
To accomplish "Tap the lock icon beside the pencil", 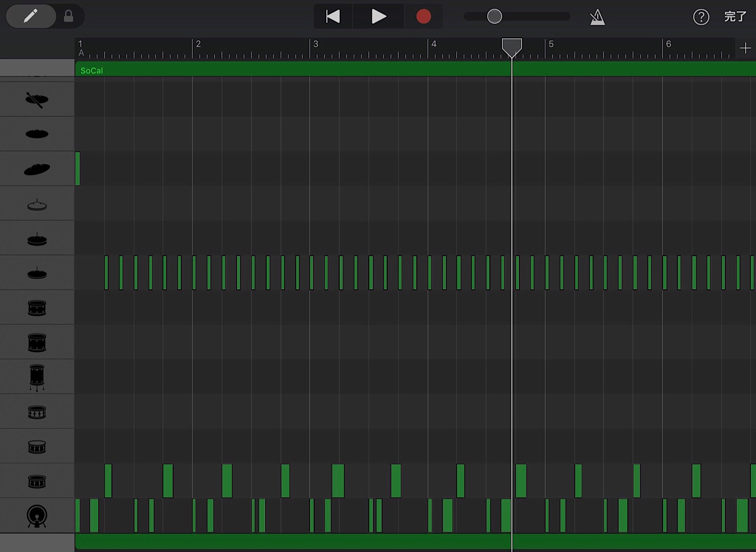I will [68, 16].
